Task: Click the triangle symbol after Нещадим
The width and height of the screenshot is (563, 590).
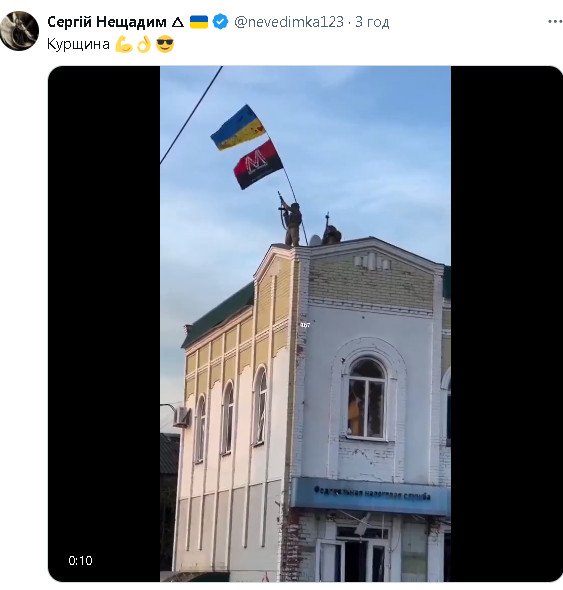Action: pos(177,22)
